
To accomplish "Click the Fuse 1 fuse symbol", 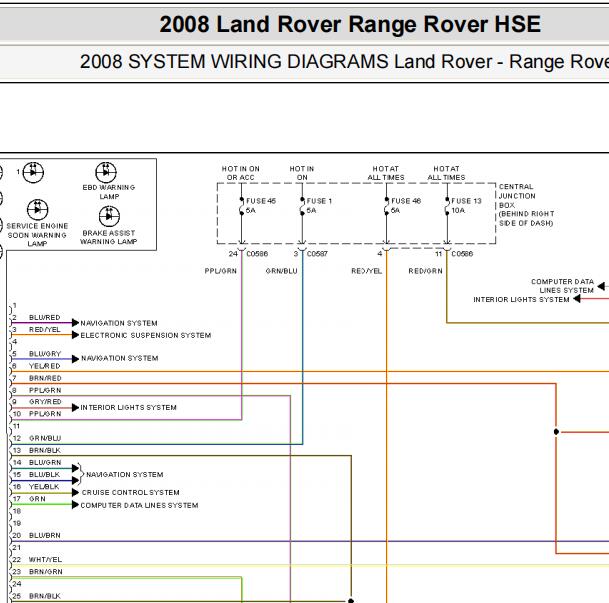I will (x=302, y=206).
